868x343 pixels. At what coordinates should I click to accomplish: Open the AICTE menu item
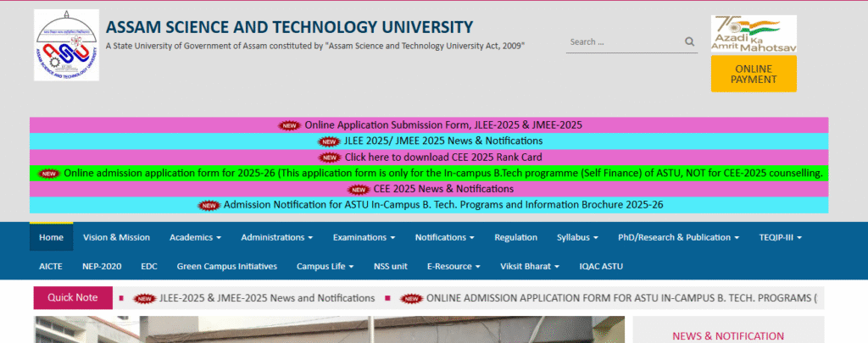coord(51,266)
